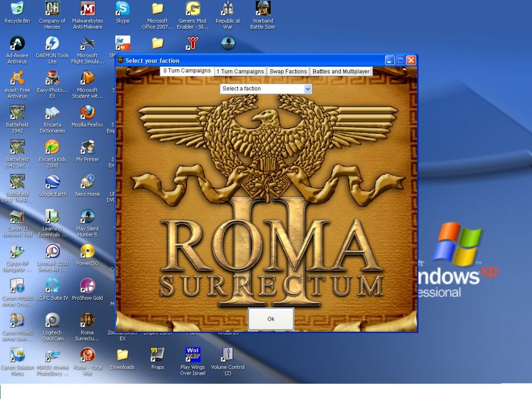Maximize the Select your faction window
This screenshot has width=532, height=399.
tap(401, 61)
